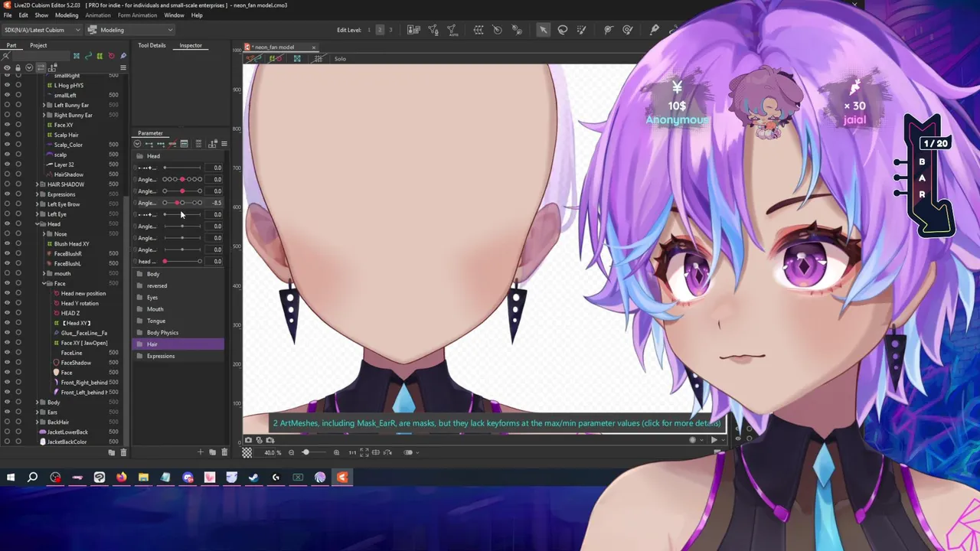Toggle lock for HAIR SHADOW folder

pyautogui.click(x=18, y=184)
